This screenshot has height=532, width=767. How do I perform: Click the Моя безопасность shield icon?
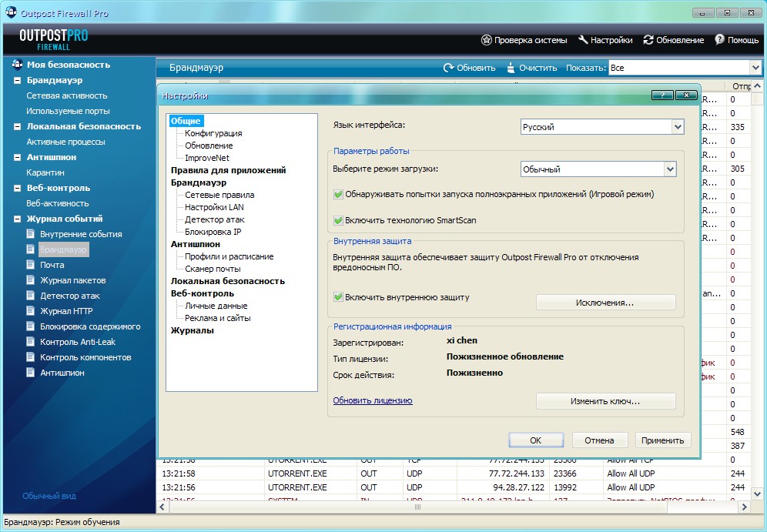point(17,64)
